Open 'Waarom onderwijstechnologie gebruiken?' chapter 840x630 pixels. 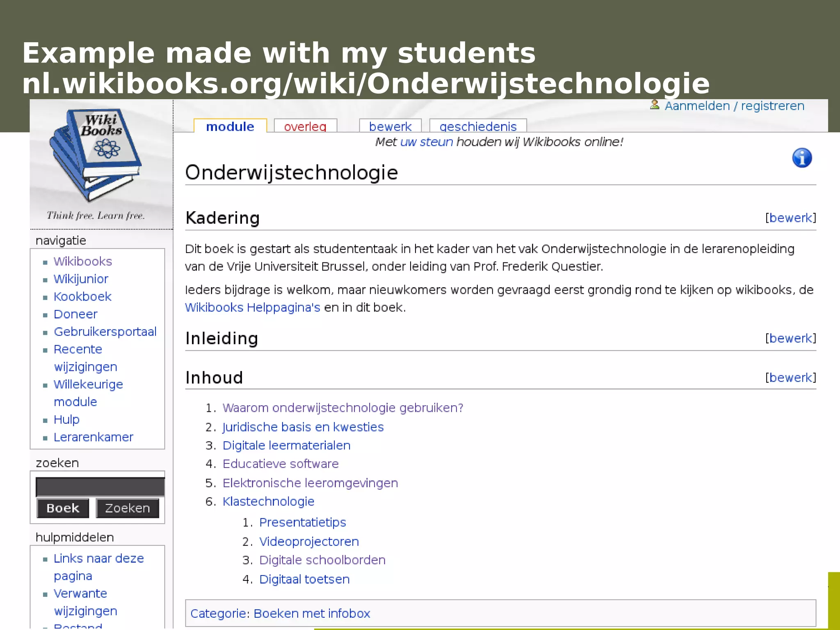(x=343, y=408)
